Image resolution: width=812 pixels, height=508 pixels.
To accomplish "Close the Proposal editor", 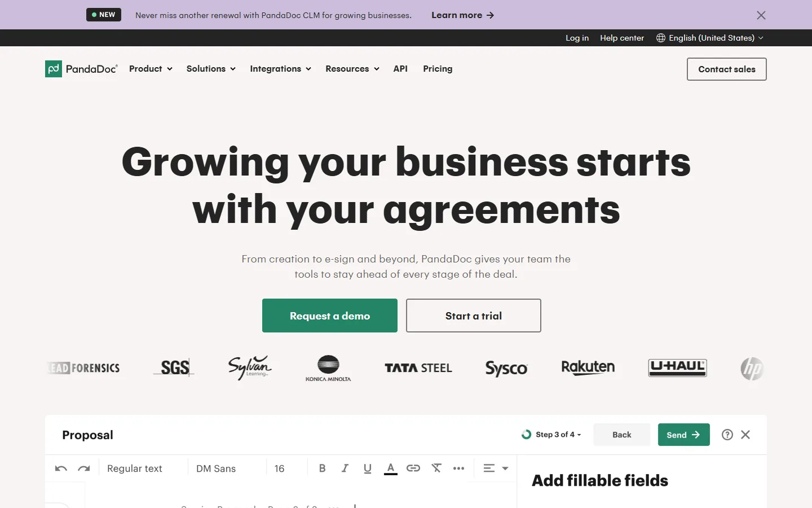I will [x=745, y=435].
